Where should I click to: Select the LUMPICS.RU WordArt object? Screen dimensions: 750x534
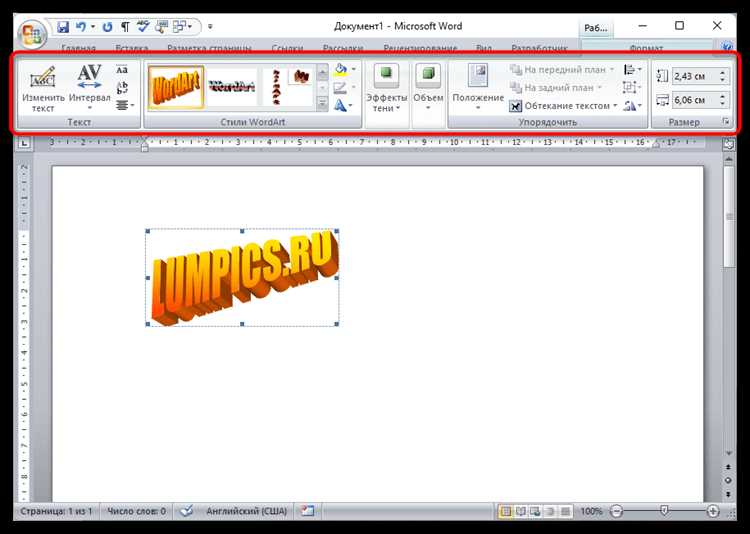[243, 278]
